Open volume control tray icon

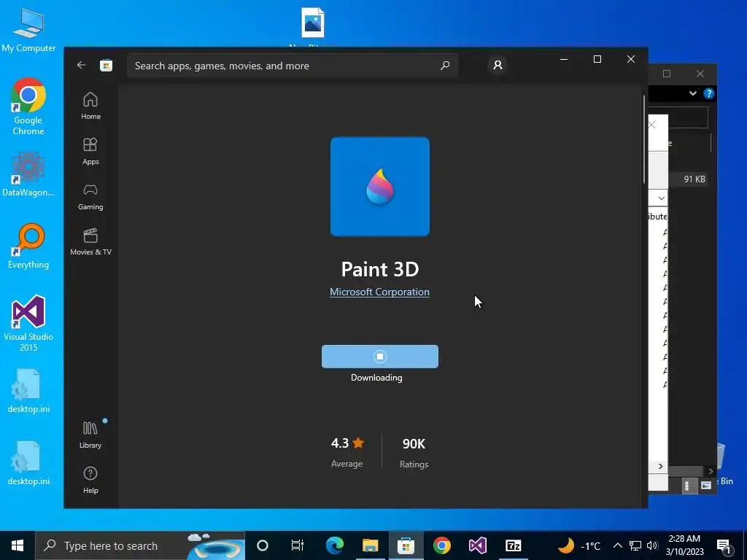[x=652, y=545]
